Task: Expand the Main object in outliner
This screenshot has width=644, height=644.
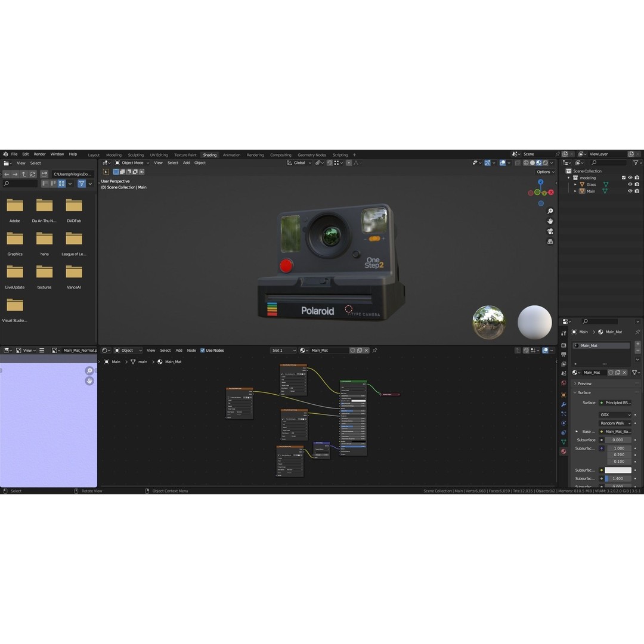Action: coord(575,191)
